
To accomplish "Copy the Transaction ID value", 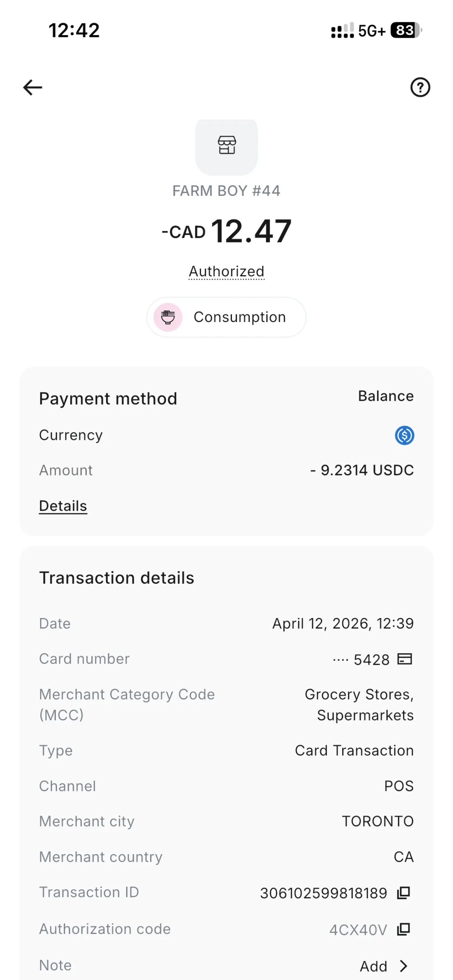I will (x=404, y=893).
